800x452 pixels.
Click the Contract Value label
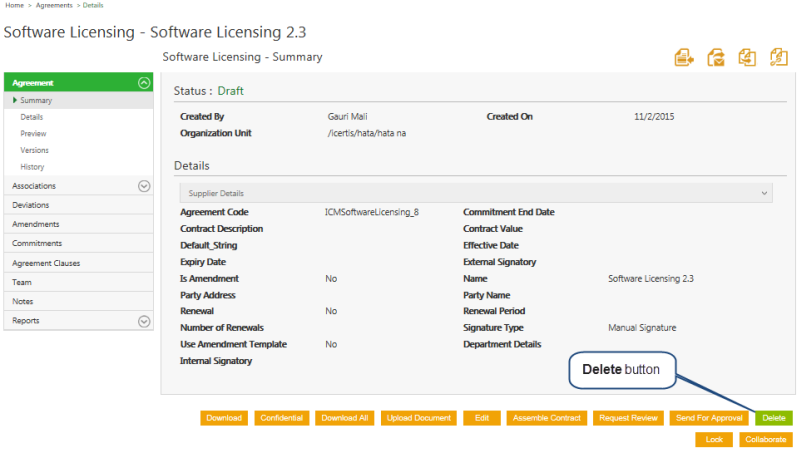tap(493, 229)
